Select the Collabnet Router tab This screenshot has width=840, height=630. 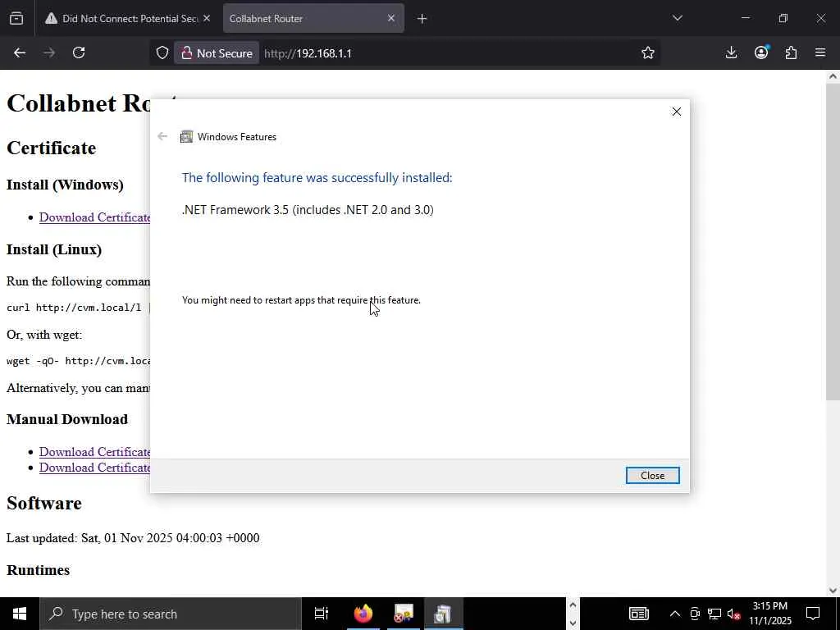pyautogui.click(x=305, y=19)
